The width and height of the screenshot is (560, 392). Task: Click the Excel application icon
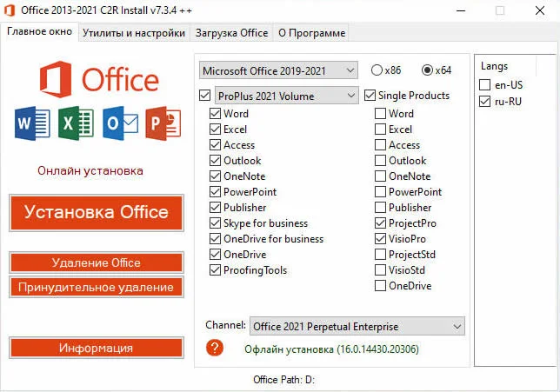pos(76,123)
